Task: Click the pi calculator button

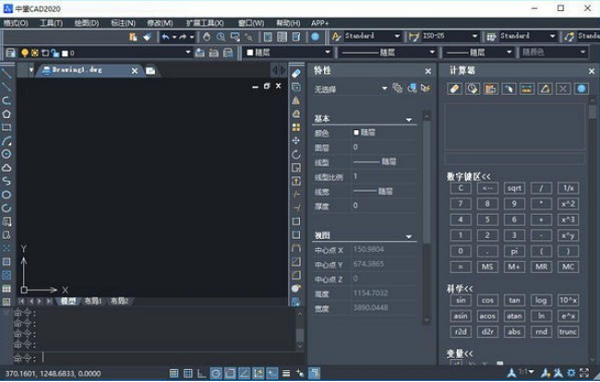Action: [x=514, y=251]
